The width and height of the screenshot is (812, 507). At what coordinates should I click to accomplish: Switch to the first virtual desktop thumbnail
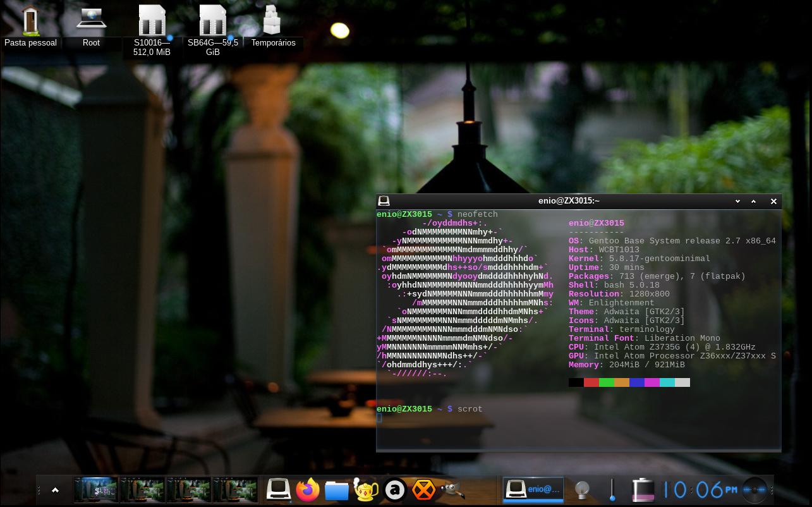point(96,490)
